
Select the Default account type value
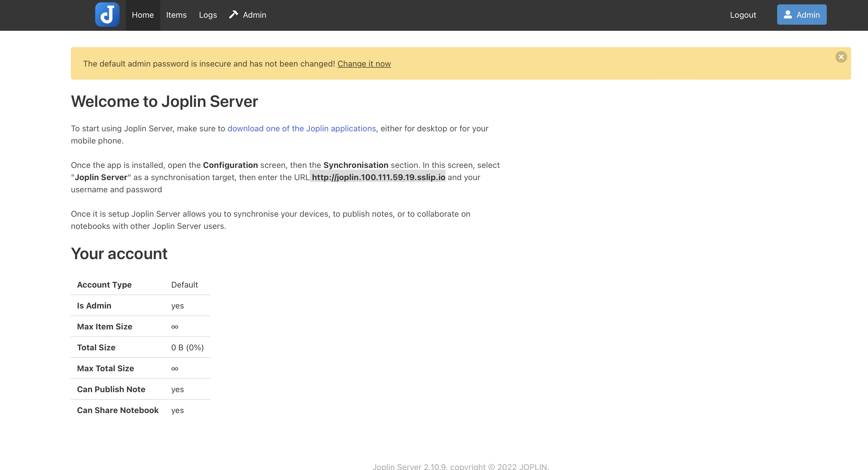click(184, 285)
